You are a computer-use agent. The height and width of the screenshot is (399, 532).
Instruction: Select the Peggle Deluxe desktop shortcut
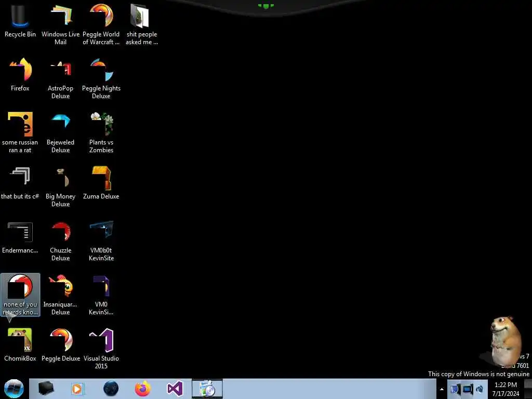coord(60,345)
